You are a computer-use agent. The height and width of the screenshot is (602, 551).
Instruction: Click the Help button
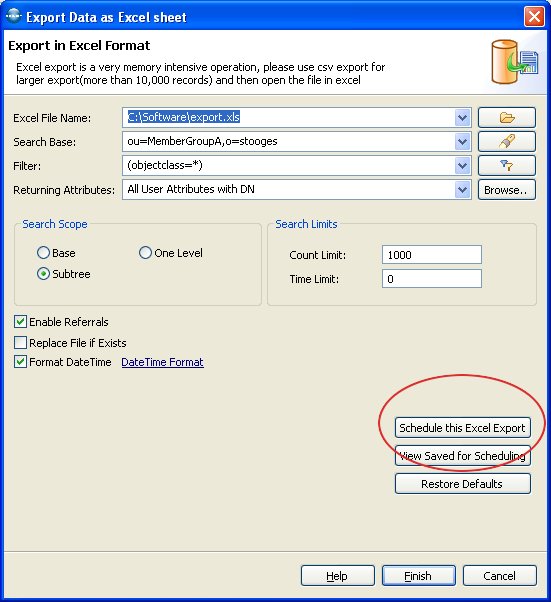coord(338,576)
